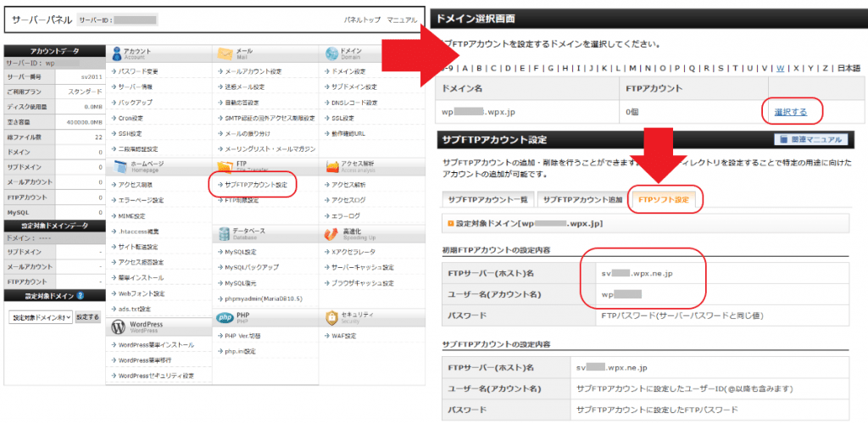Click the Database cylinder icon
This screenshot has width=868, height=424.
click(223, 234)
